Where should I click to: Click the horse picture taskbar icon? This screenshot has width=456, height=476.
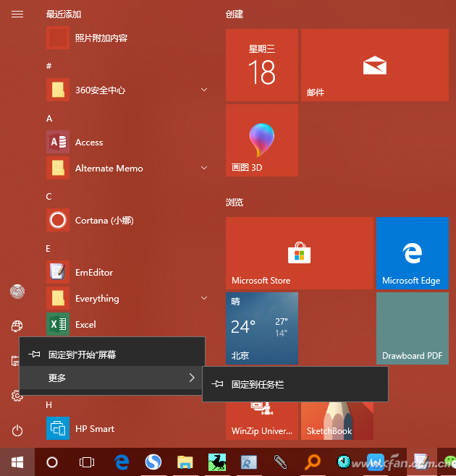217,462
